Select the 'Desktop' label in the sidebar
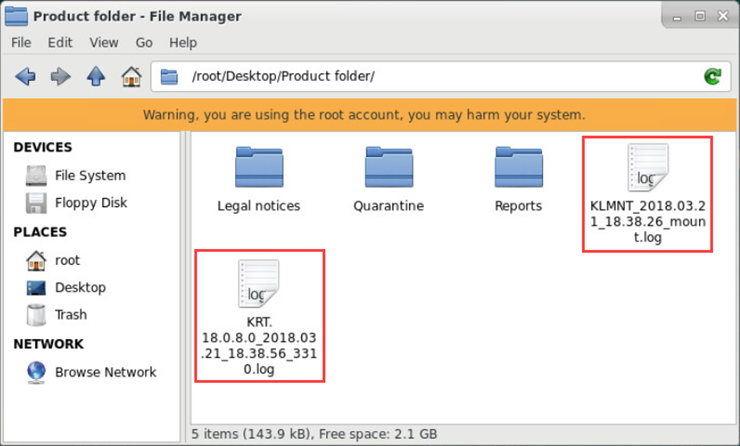 point(80,287)
